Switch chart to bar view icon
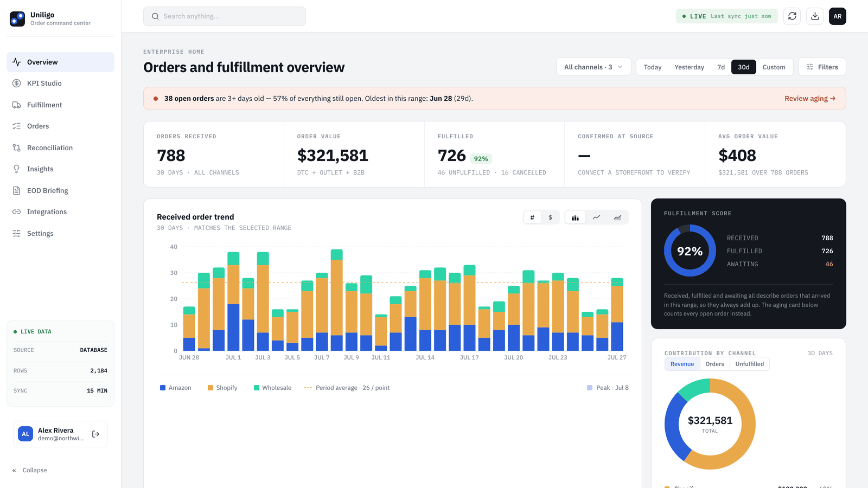Screen dimensions: 868x488 point(575,217)
